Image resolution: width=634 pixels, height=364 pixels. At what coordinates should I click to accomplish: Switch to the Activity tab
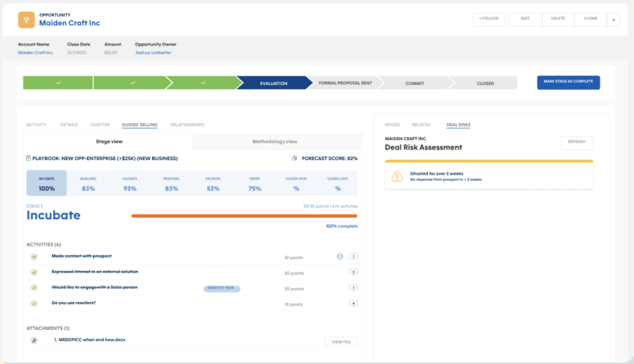point(36,125)
